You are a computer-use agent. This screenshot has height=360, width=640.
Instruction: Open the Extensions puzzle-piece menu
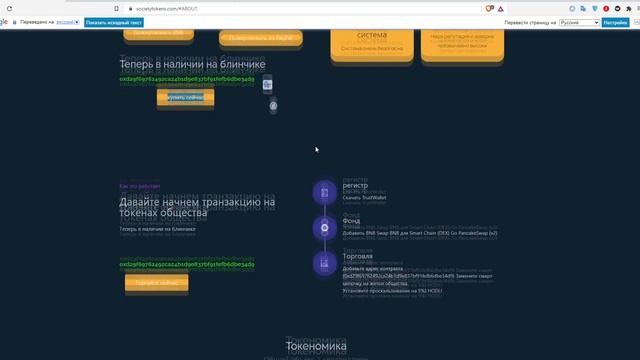click(629, 9)
